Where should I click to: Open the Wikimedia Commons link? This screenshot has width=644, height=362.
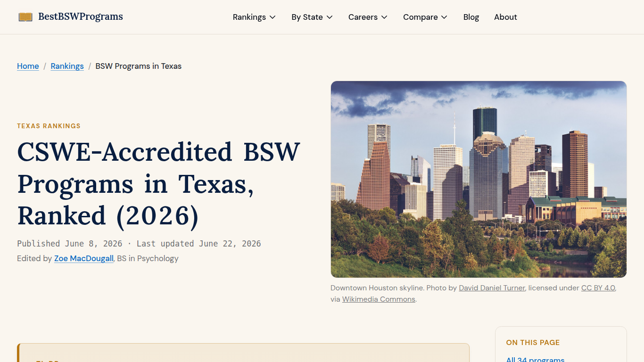[379, 299]
